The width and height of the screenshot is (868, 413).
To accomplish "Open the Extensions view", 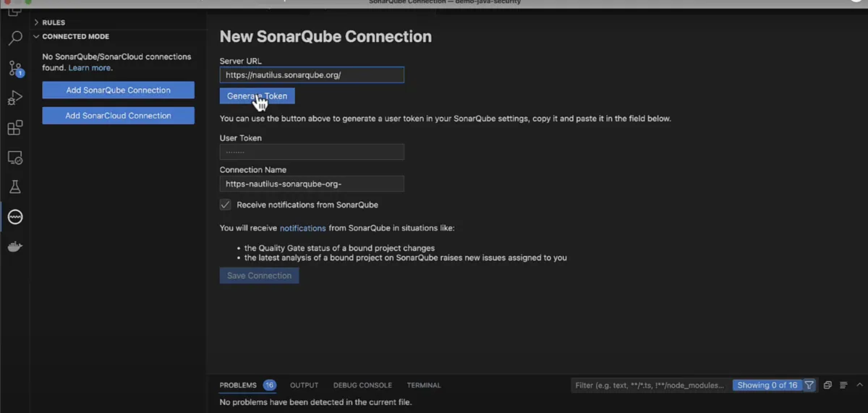I will click(15, 128).
